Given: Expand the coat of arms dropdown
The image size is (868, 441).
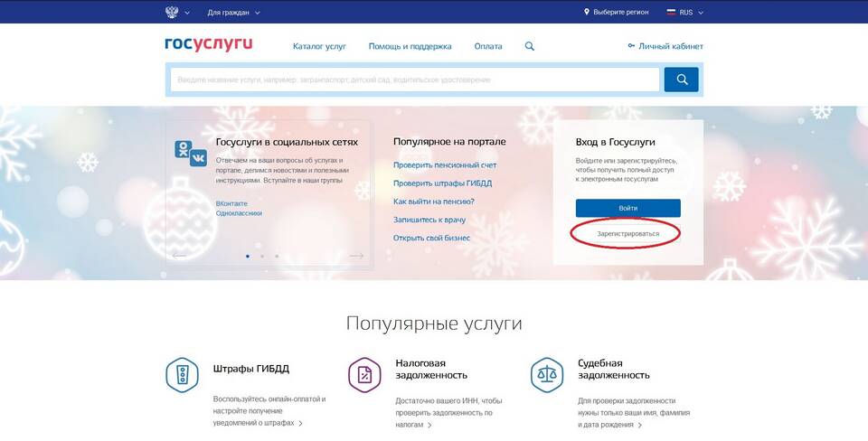Looking at the screenshot, I should pyautogui.click(x=177, y=13).
